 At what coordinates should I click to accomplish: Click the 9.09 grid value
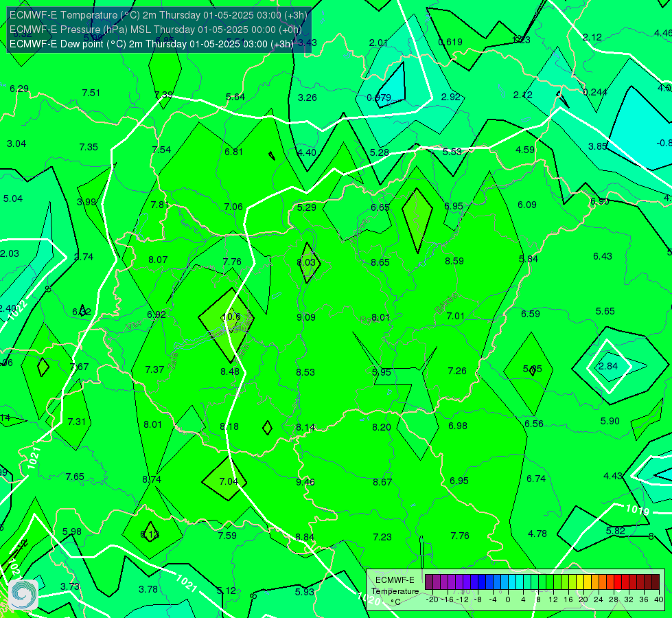[x=306, y=317]
